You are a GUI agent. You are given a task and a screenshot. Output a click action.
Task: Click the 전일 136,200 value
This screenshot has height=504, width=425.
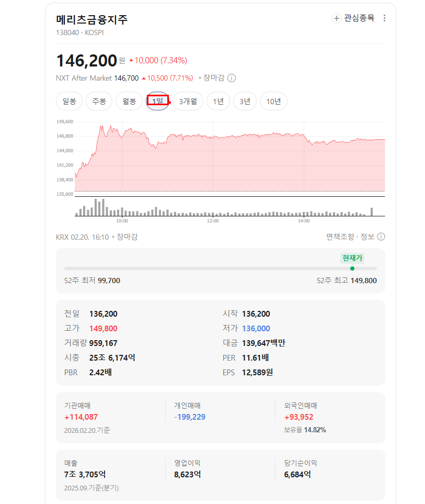tap(103, 313)
